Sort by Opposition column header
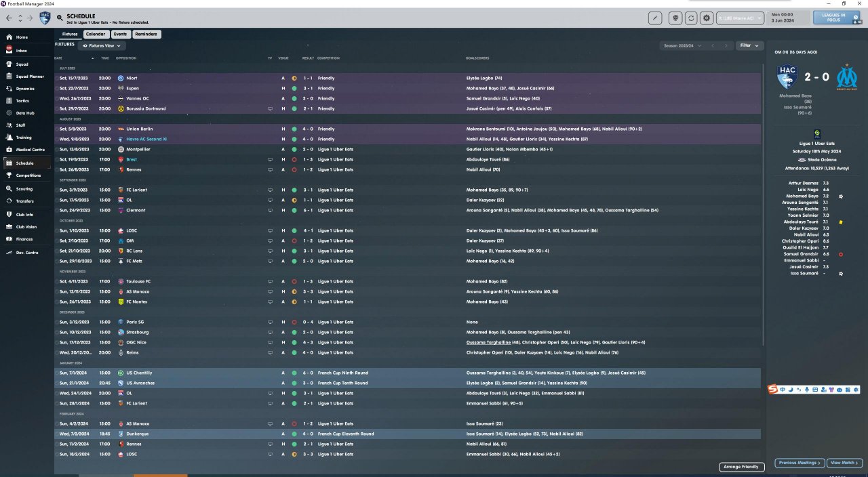868x477 pixels. pos(126,58)
